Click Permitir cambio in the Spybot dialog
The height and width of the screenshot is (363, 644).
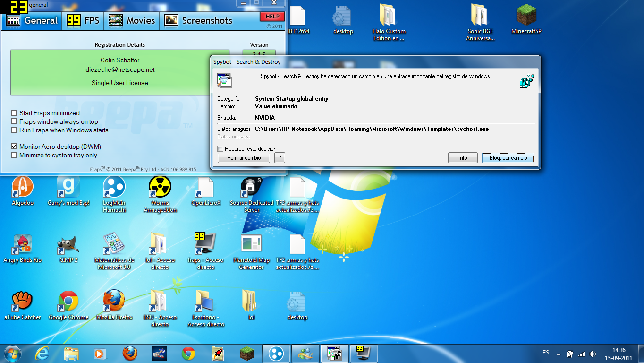tap(244, 158)
